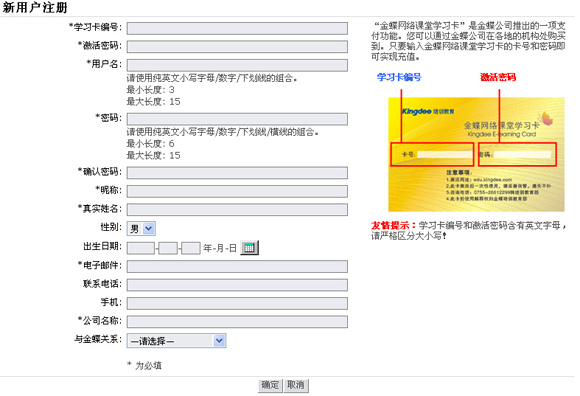Click the Kingdee learning card image

pos(476,154)
